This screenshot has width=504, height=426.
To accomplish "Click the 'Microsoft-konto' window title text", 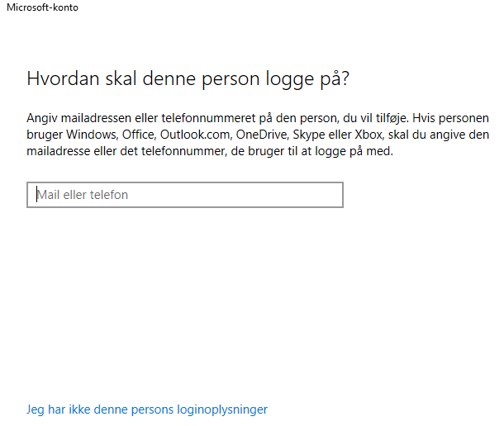I will click(42, 7).
